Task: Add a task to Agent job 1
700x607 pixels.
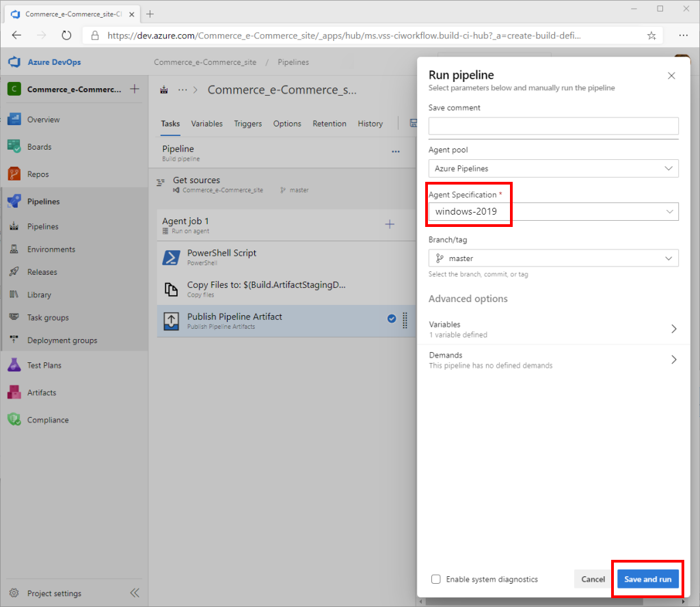Action: (x=390, y=224)
